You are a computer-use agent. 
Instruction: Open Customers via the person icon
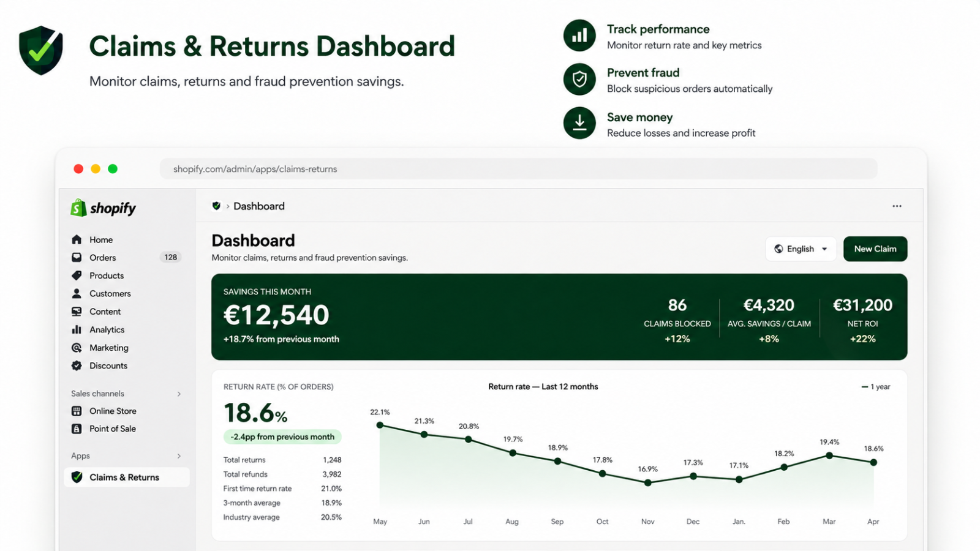point(77,293)
